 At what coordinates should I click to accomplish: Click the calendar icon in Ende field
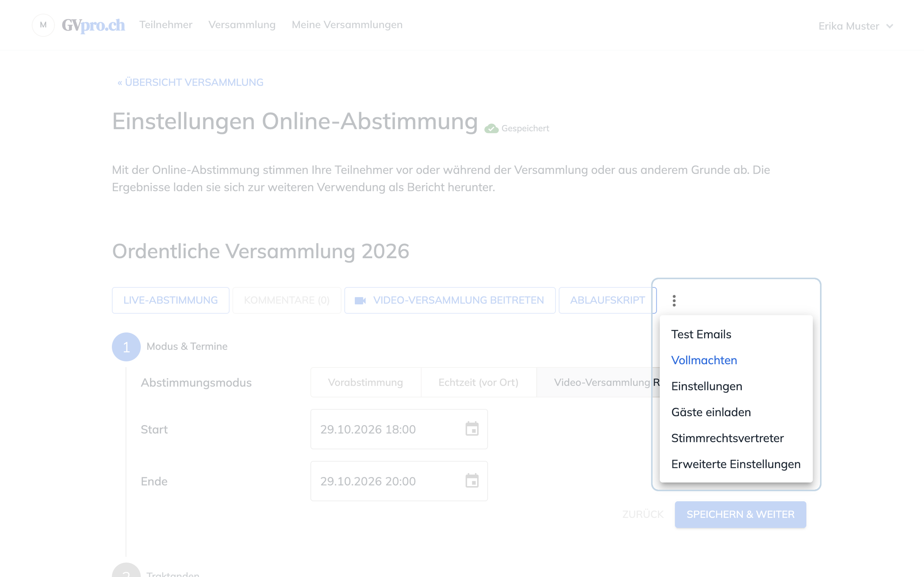coord(472,481)
